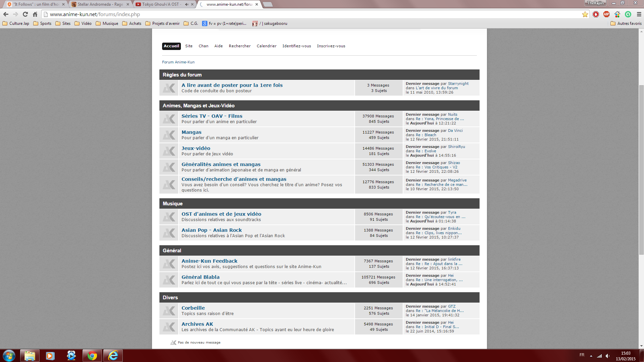Image resolution: width=644 pixels, height=362 pixels.
Task: Click the green circular extension icon
Action: click(628, 14)
